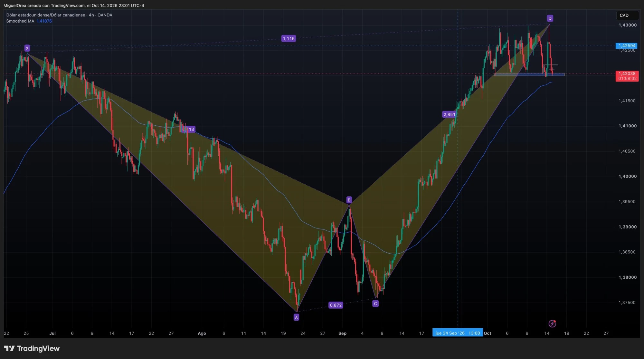Screen dimensions: 644x359
Task: Select the X point label of the pattern
Action: (x=27, y=48)
